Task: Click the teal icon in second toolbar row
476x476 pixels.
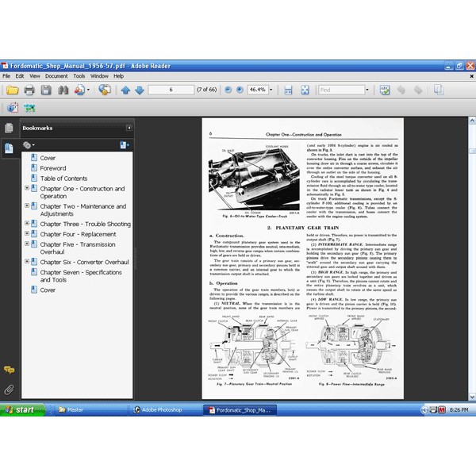Action: (29, 108)
